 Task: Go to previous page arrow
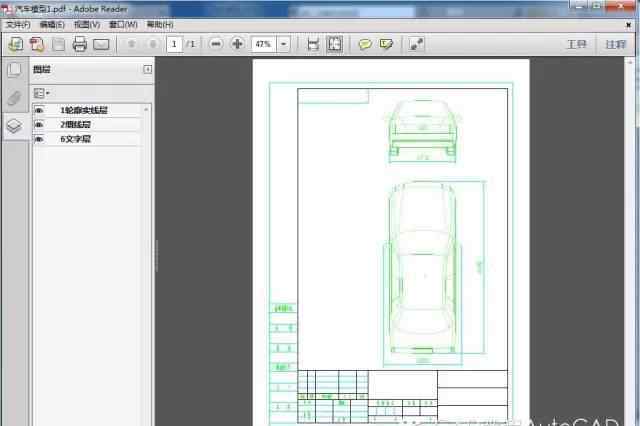(131, 44)
